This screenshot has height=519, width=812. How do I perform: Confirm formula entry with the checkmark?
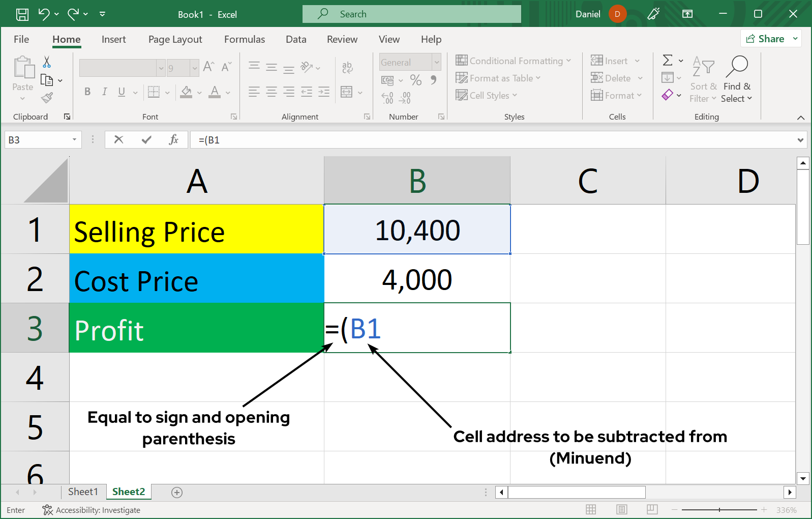pos(146,139)
